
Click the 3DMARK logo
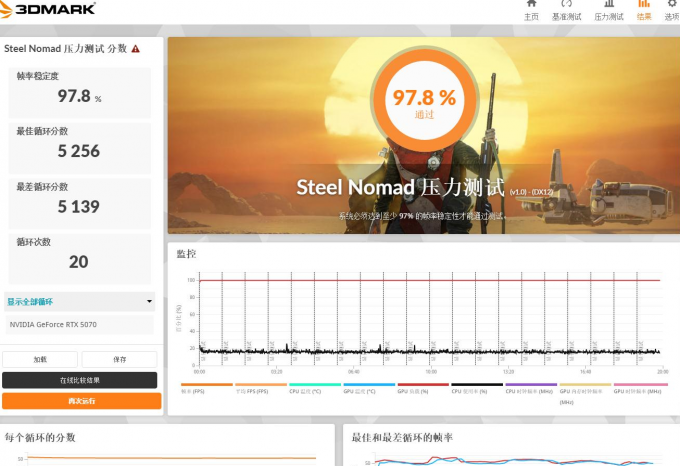[x=48, y=9]
